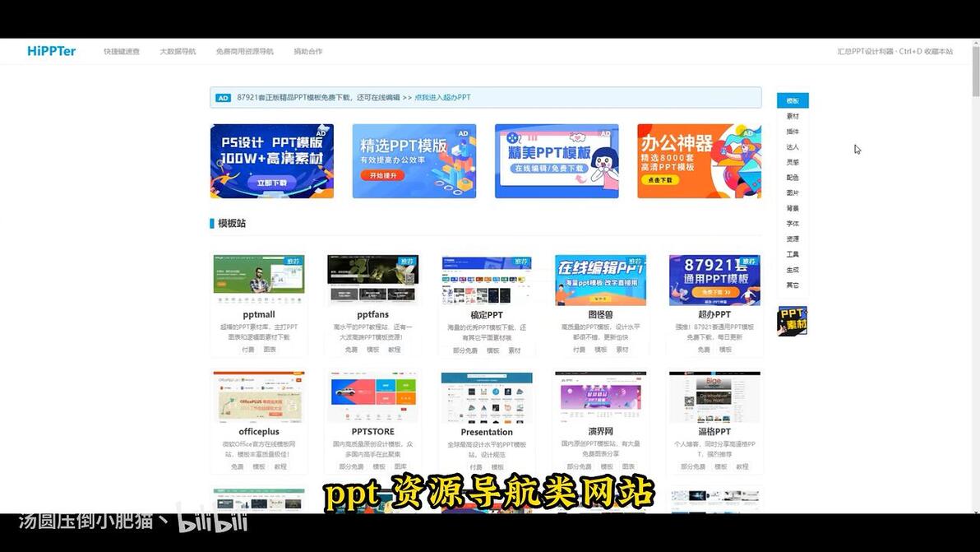
Task: Click the 逼格PPT title link
Action: 714,431
